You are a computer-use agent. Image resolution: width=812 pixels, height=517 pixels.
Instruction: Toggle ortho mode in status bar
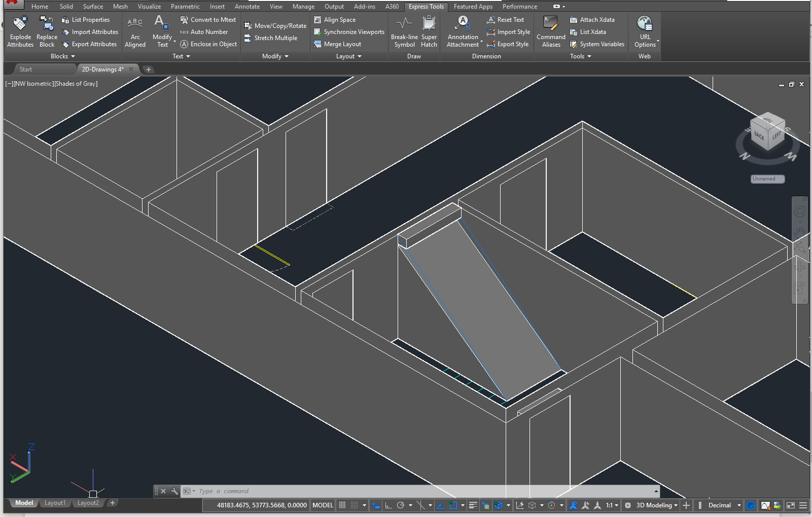[x=389, y=505]
